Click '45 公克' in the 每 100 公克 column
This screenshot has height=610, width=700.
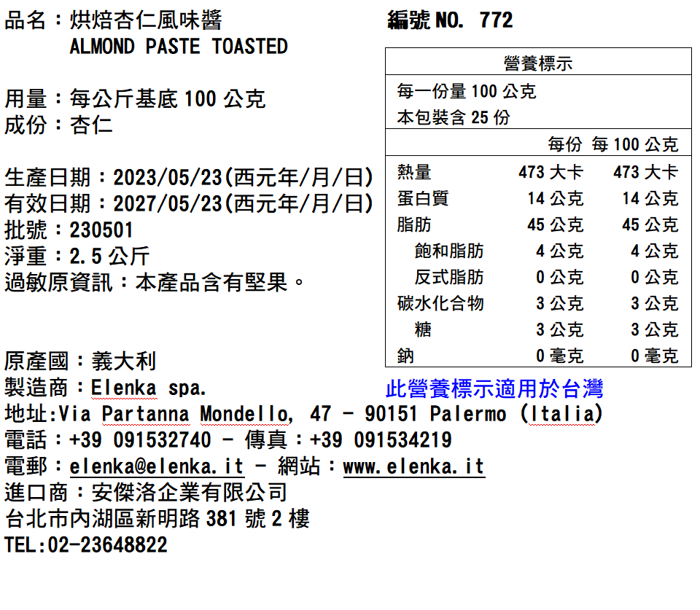650,225
